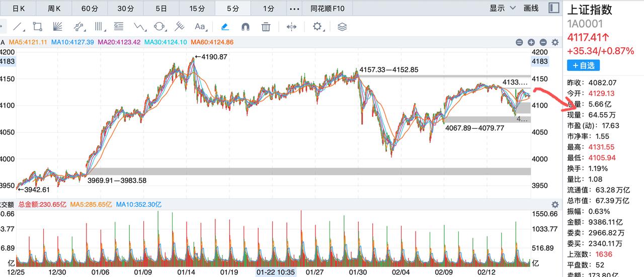644x277 pixels.
Task: Select the 60分 period tab
Action: [90, 8]
